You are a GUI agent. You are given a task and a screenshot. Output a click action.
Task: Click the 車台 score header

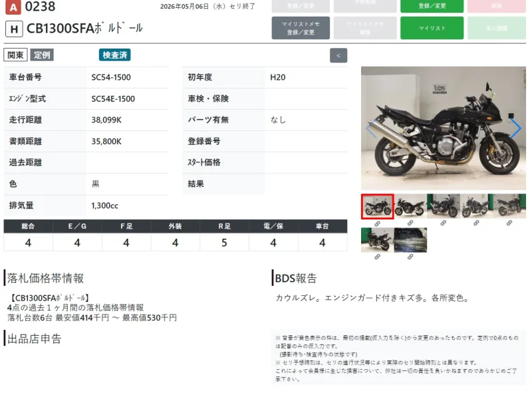pos(323,226)
